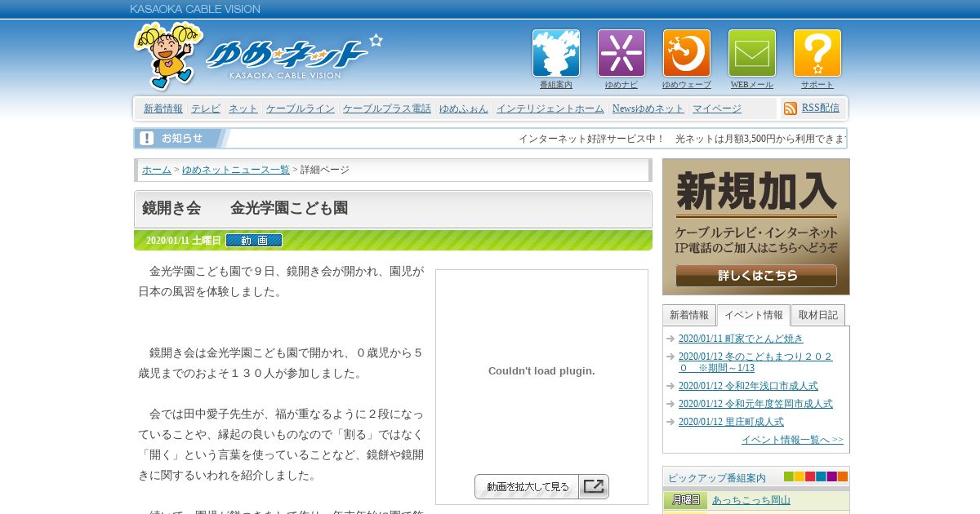
Task: Open ゆめネットニュース一覧 breadcrumb link
Action: (236, 170)
